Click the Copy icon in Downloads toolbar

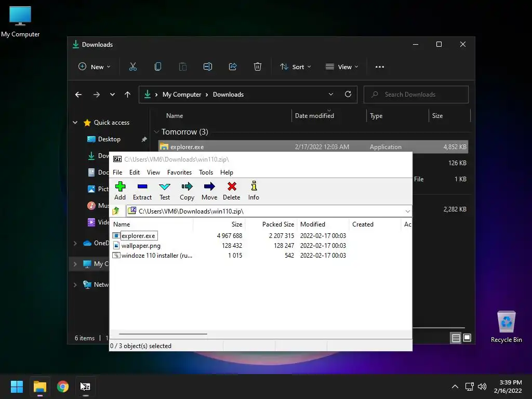click(x=158, y=67)
